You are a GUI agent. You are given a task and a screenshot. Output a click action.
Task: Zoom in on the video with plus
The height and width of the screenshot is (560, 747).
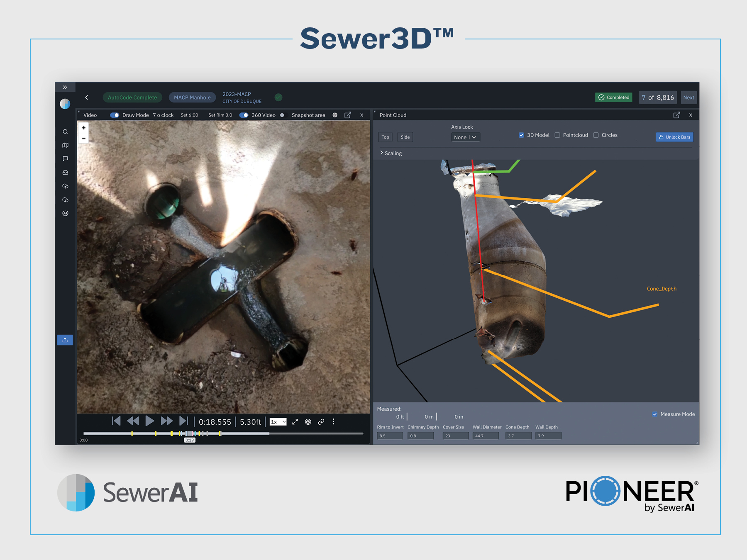[83, 128]
